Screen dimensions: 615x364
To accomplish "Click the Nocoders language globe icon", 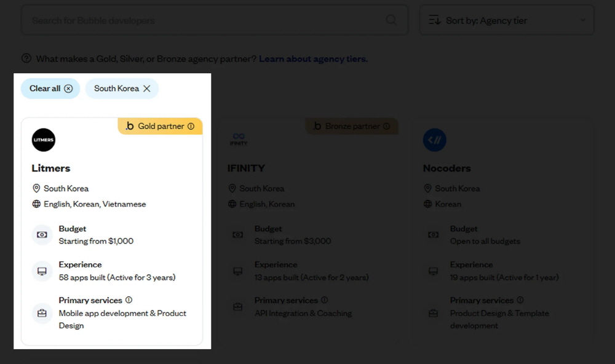I will tap(428, 204).
